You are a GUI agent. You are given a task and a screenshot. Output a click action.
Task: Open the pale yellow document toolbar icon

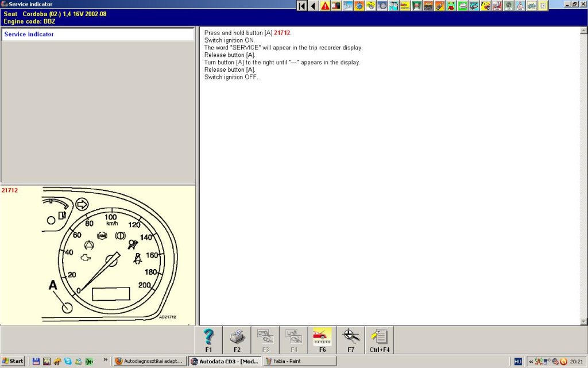pos(543,6)
